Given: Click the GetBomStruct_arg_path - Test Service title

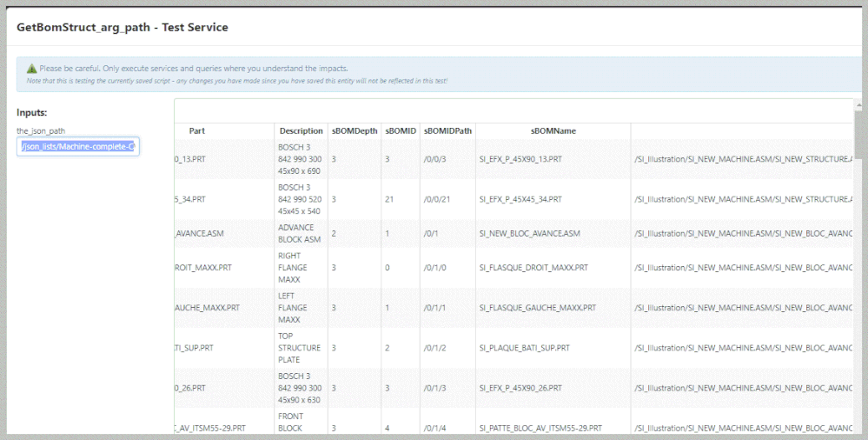Looking at the screenshot, I should click(123, 27).
